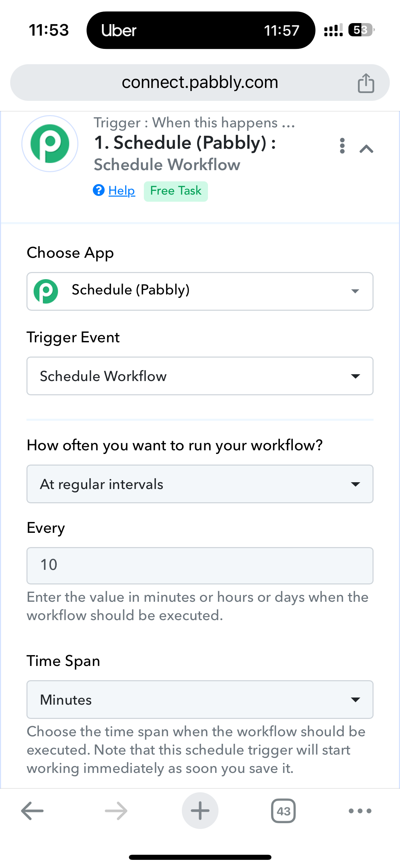
Task: Open the 'How often' frequency dropdown
Action: point(200,484)
